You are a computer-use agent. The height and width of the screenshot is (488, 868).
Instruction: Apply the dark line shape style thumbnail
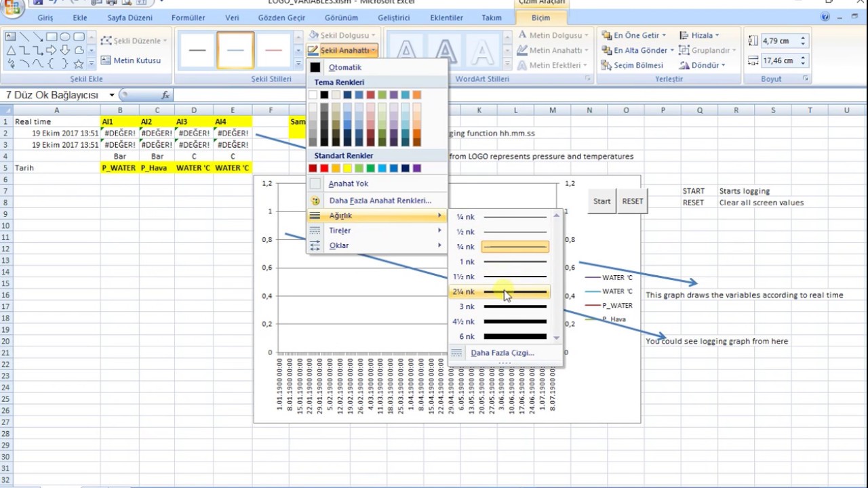click(x=197, y=50)
